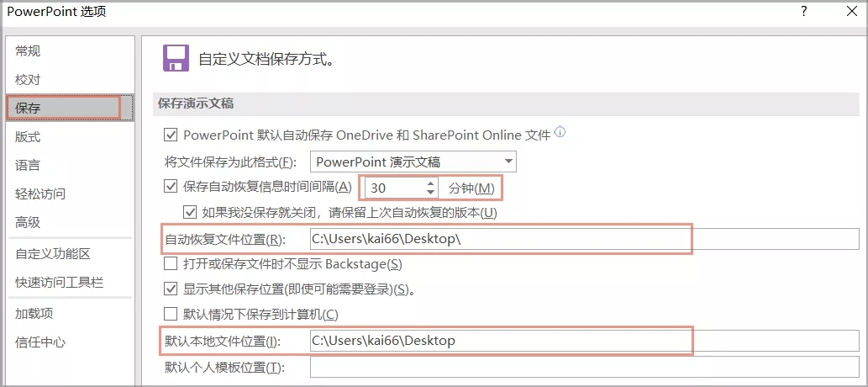This screenshot has height=387, width=868.
Task: Click the 默认本地文件位置 path field
Action: [x=585, y=341]
